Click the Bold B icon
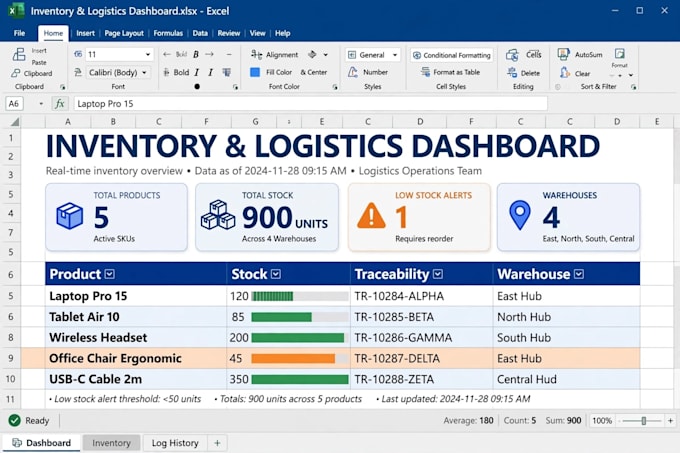The width and height of the screenshot is (680, 453). coord(196,54)
